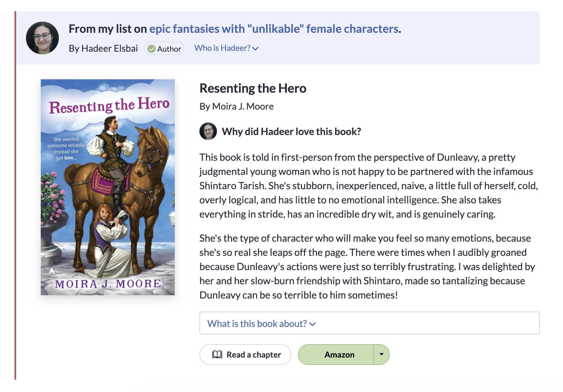This screenshot has width=563, height=392.
Task: Click small avatar beside "Why did Hadeer love"
Action: click(x=208, y=131)
